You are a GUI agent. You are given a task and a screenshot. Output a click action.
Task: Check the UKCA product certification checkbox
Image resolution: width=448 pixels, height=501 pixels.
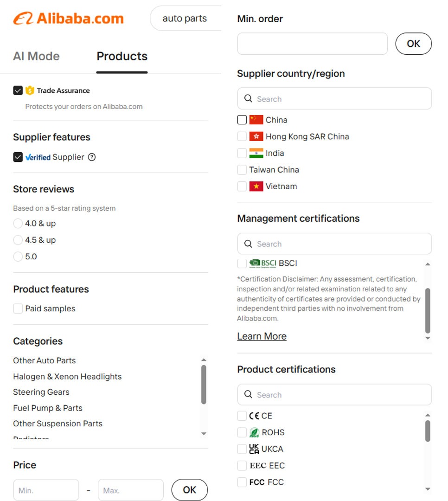(242, 449)
